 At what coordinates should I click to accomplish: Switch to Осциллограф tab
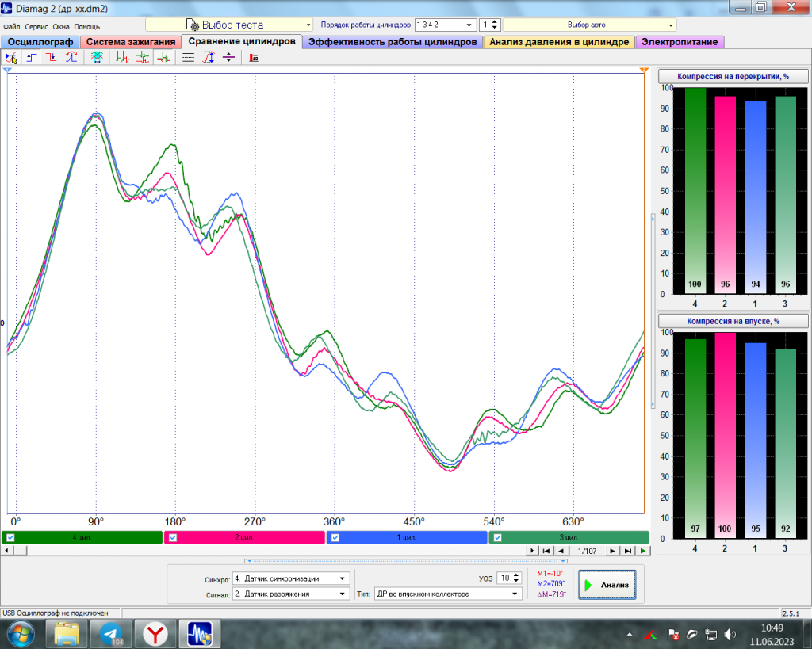pos(40,42)
